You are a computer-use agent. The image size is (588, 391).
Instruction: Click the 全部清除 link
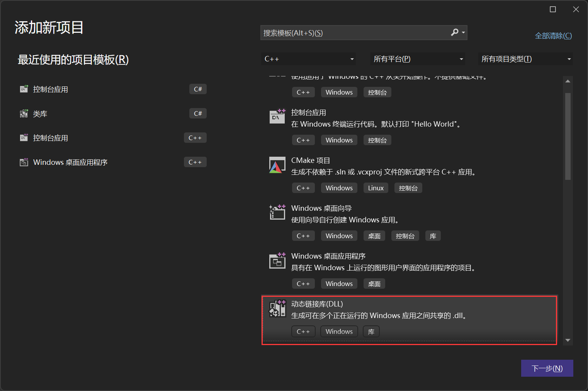[x=553, y=36]
